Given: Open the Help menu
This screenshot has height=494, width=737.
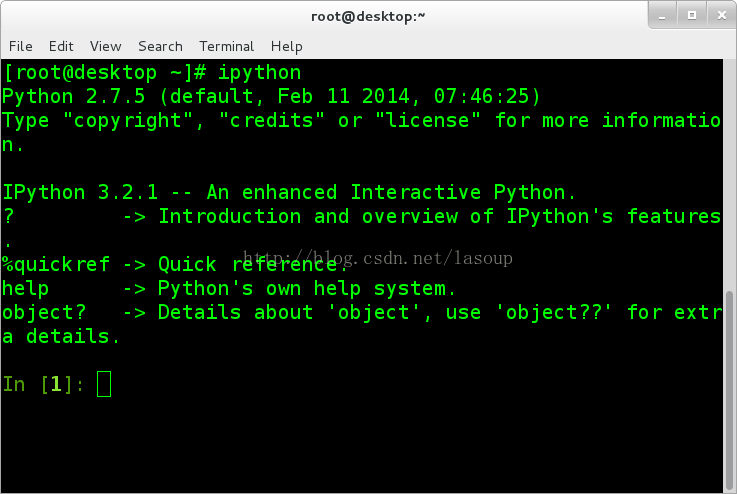Looking at the screenshot, I should click(x=286, y=46).
